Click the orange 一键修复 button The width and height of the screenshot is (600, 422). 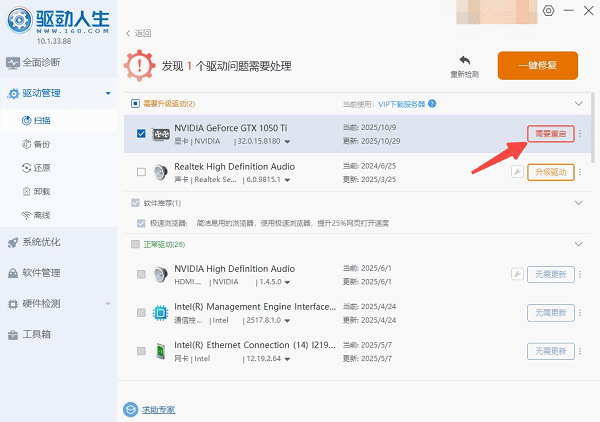(x=537, y=65)
